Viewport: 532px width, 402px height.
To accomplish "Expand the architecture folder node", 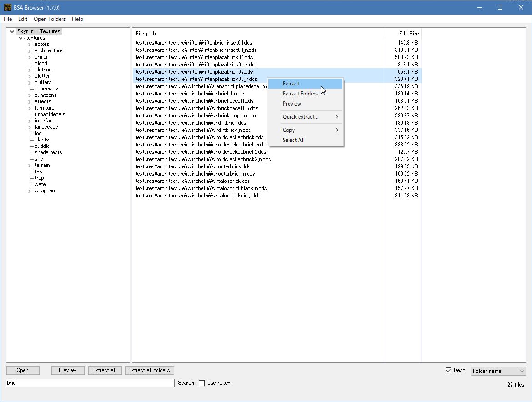I will pos(30,51).
